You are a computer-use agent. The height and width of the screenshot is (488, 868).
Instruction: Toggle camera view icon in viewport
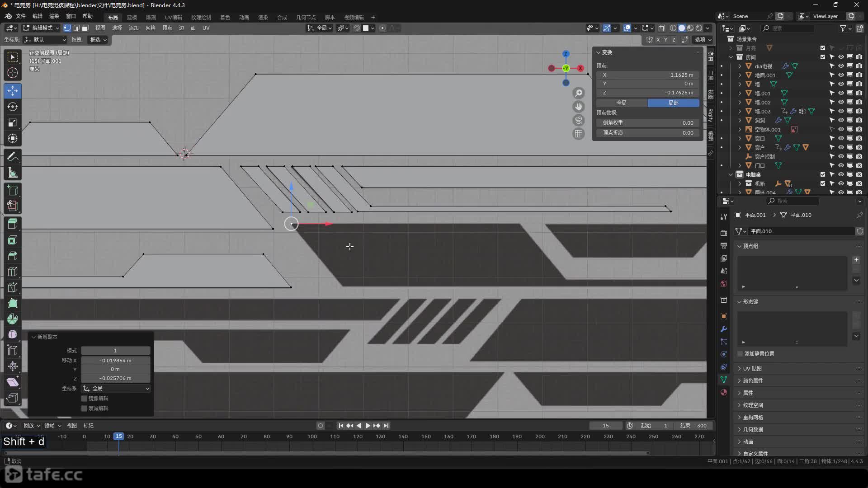[579, 120]
